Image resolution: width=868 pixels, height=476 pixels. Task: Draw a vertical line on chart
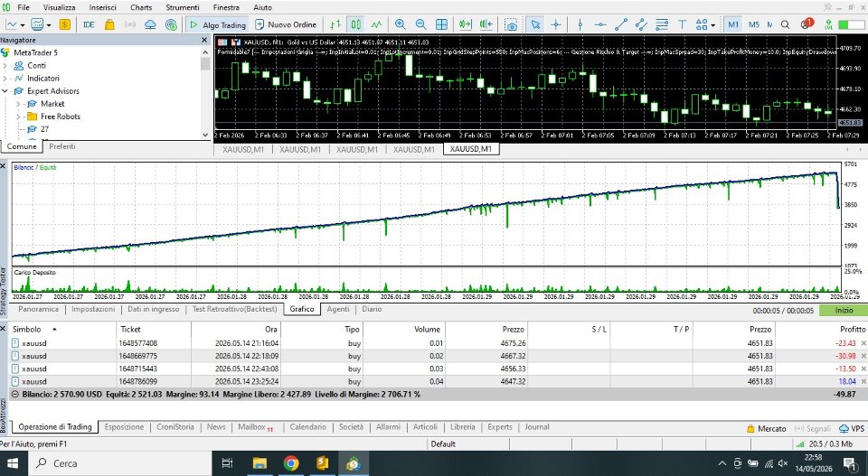(x=580, y=24)
